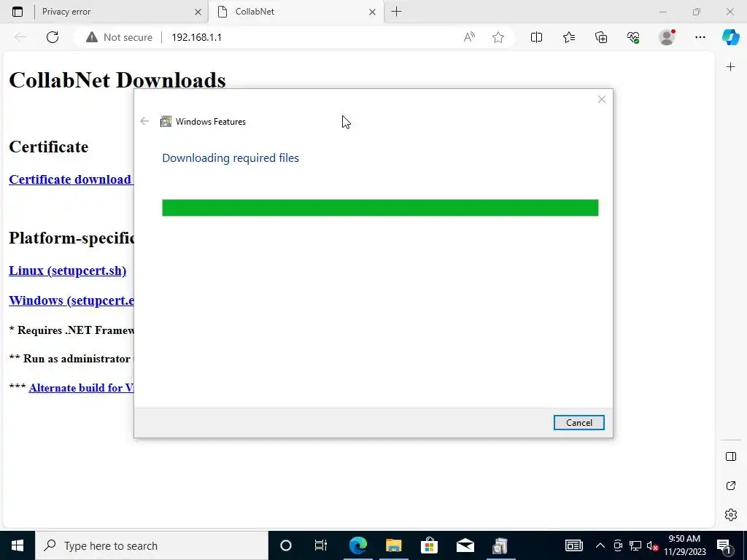The width and height of the screenshot is (747, 560).
Task: Close the CollabNet tab
Action: point(373,12)
